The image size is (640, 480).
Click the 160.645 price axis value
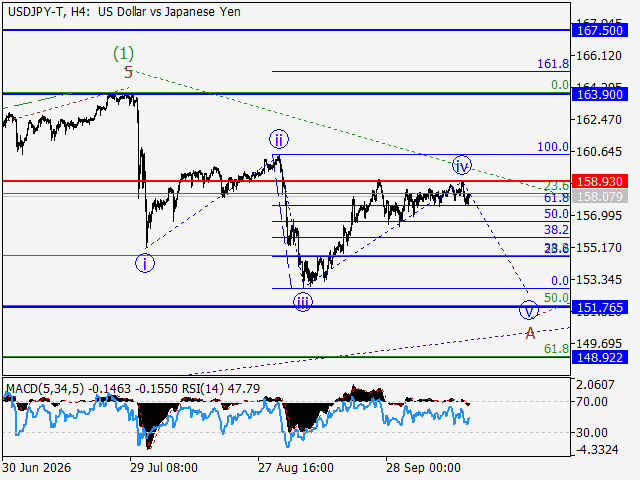click(598, 152)
